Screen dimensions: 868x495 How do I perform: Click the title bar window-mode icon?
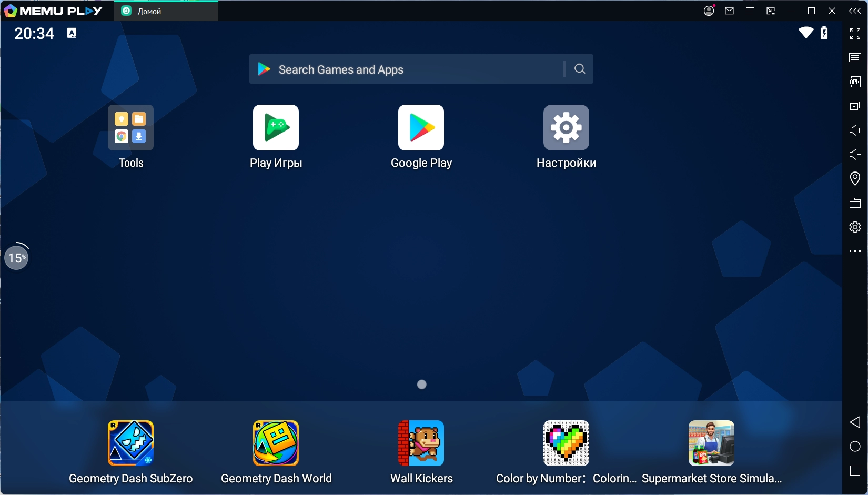pyautogui.click(x=771, y=11)
